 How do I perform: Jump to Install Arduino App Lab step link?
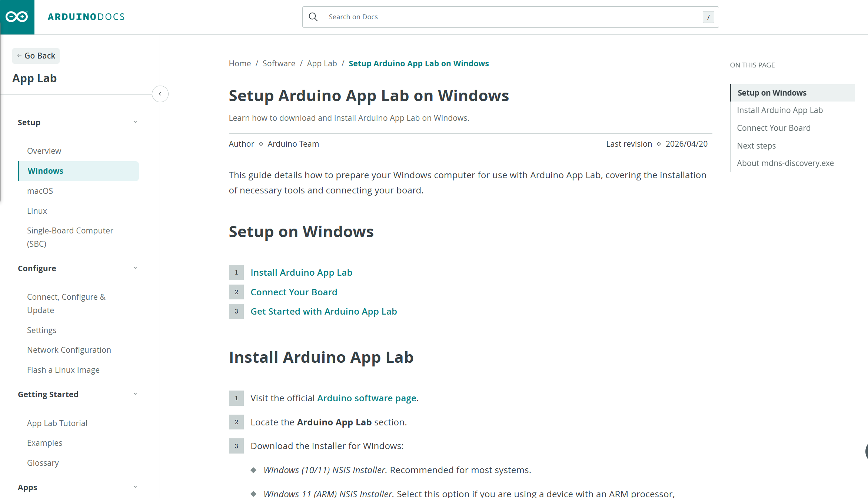(301, 272)
